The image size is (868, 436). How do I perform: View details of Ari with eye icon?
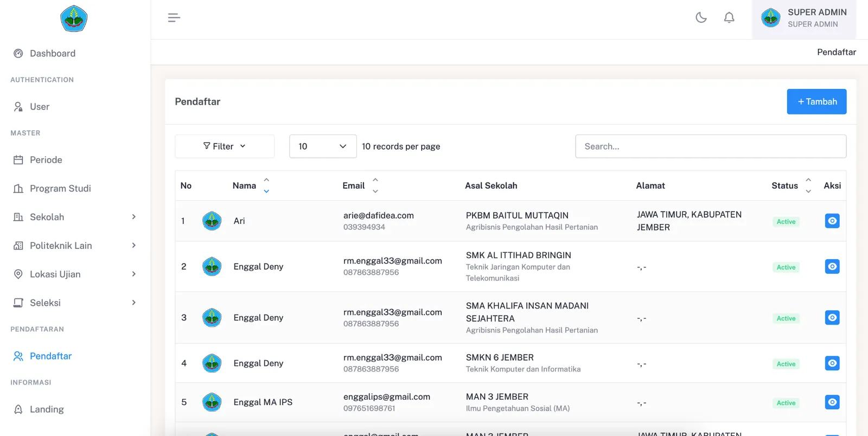pyautogui.click(x=832, y=221)
